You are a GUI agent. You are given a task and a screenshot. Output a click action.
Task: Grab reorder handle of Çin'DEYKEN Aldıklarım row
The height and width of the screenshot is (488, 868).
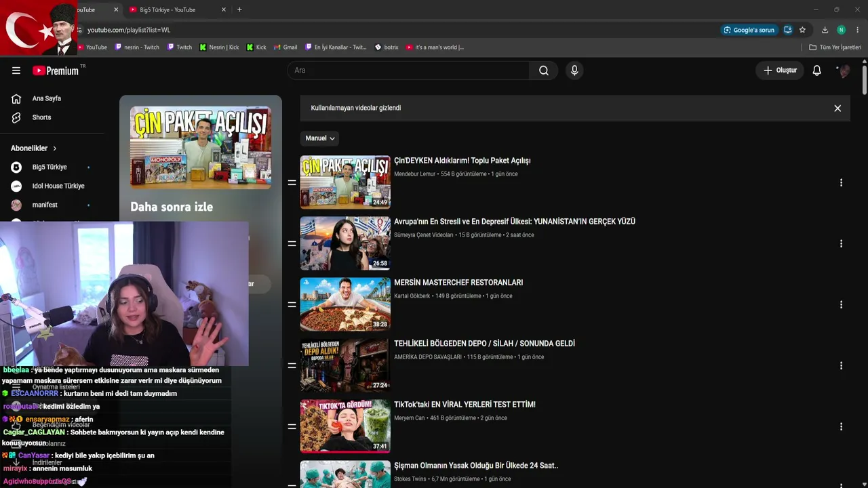point(292,182)
